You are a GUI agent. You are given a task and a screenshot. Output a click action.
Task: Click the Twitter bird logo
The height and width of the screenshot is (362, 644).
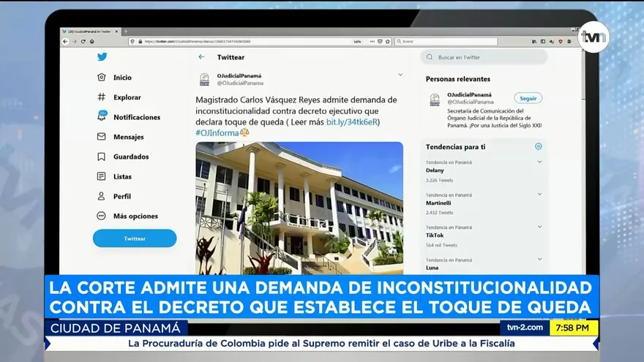point(102,56)
